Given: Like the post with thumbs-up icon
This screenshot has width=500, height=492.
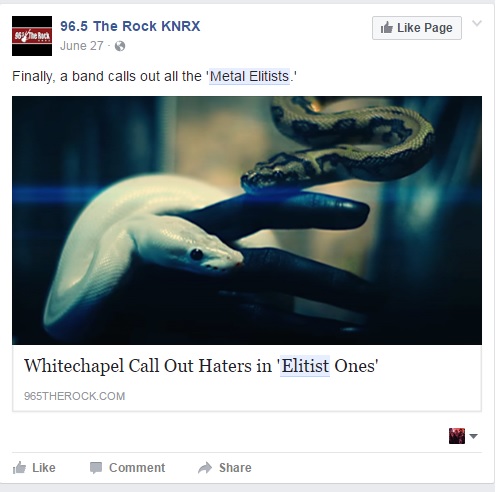Looking at the screenshot, I should 19,468.
